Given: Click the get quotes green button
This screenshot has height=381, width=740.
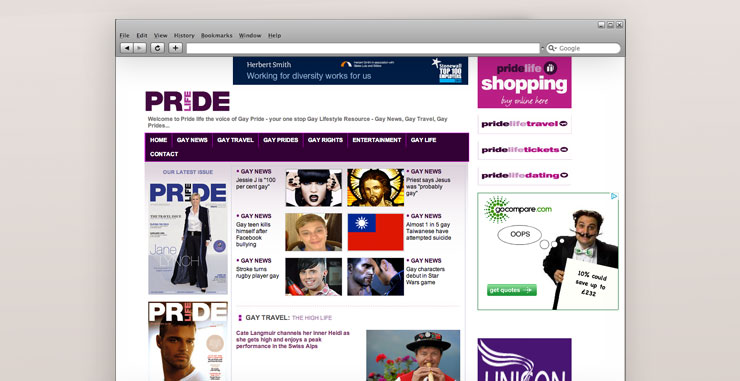Looking at the screenshot, I should (512, 290).
